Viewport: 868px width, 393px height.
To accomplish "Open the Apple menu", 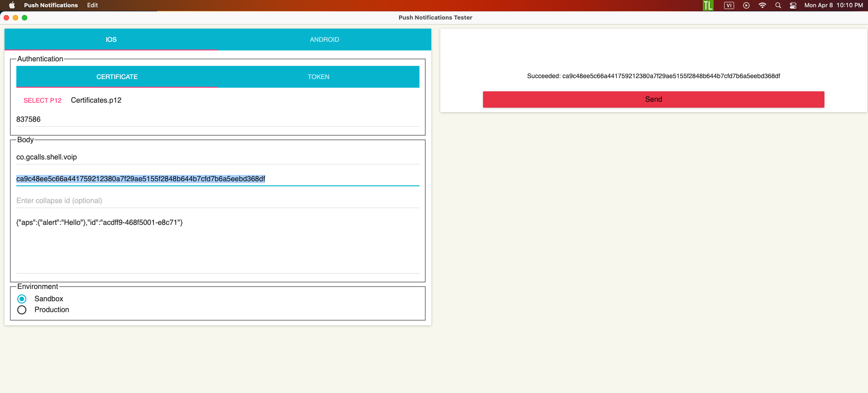I will 12,5.
